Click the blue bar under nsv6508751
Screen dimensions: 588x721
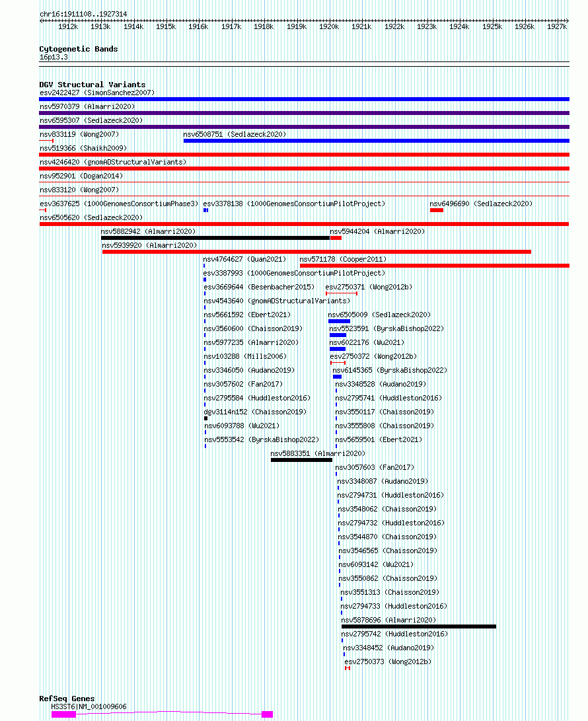376,141
